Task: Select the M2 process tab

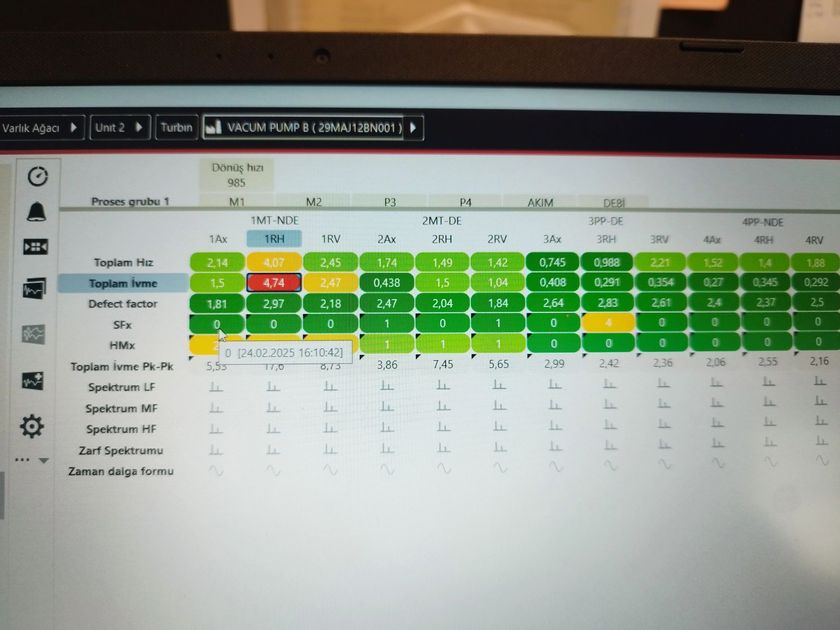Action: pyautogui.click(x=314, y=202)
